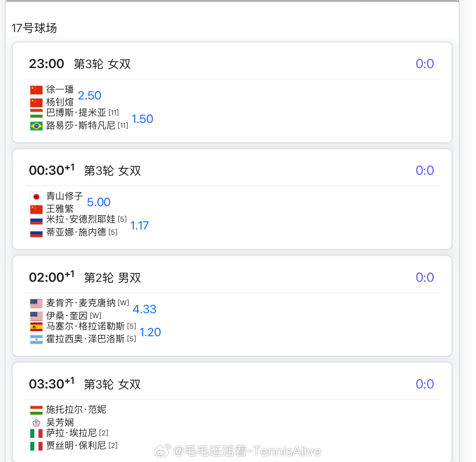Select the 1.17 odds for 安德烈耶娃/施内德
This screenshot has width=476, height=462.
tap(139, 226)
